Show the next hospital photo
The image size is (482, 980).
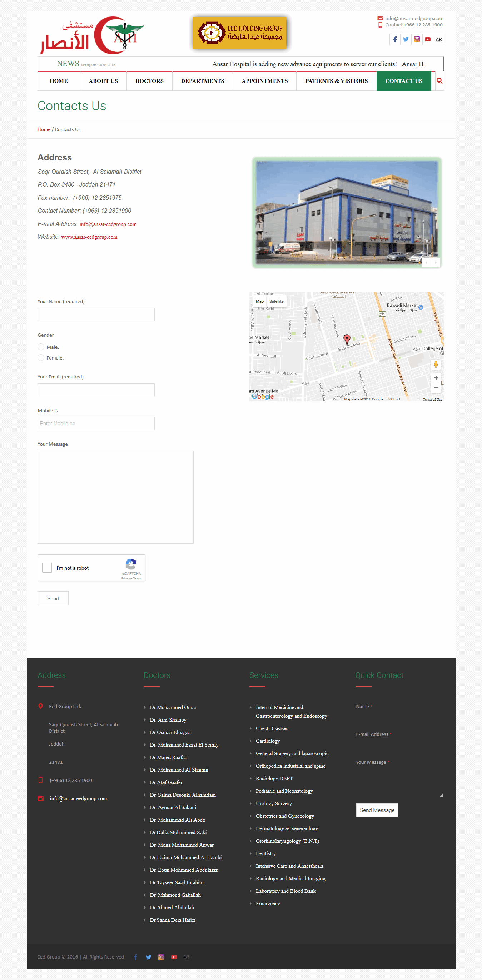tap(436, 262)
